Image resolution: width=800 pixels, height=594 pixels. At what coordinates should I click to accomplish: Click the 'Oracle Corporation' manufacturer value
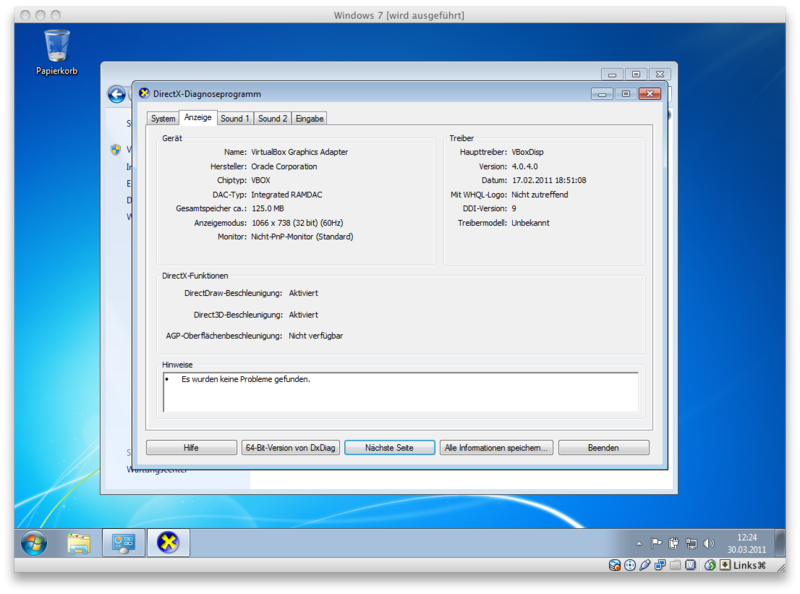[284, 166]
